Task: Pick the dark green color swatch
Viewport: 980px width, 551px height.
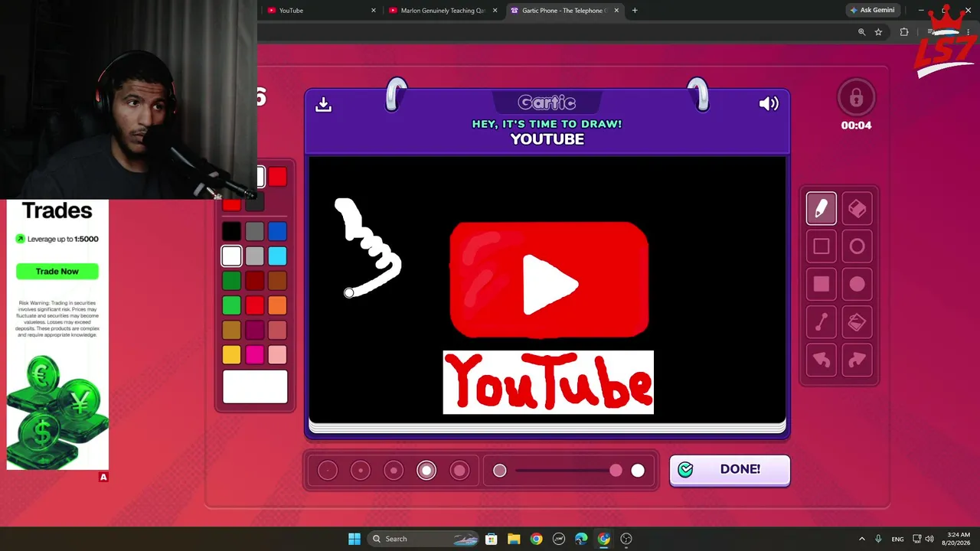Action: (231, 281)
